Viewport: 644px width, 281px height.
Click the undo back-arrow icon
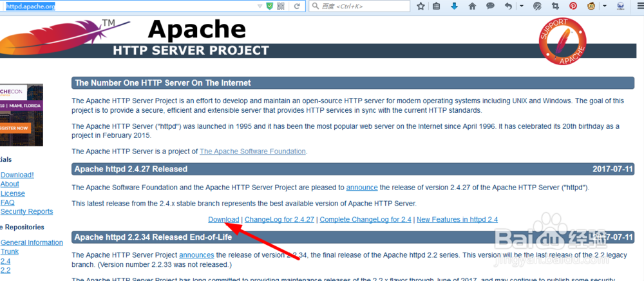pyautogui.click(x=509, y=6)
